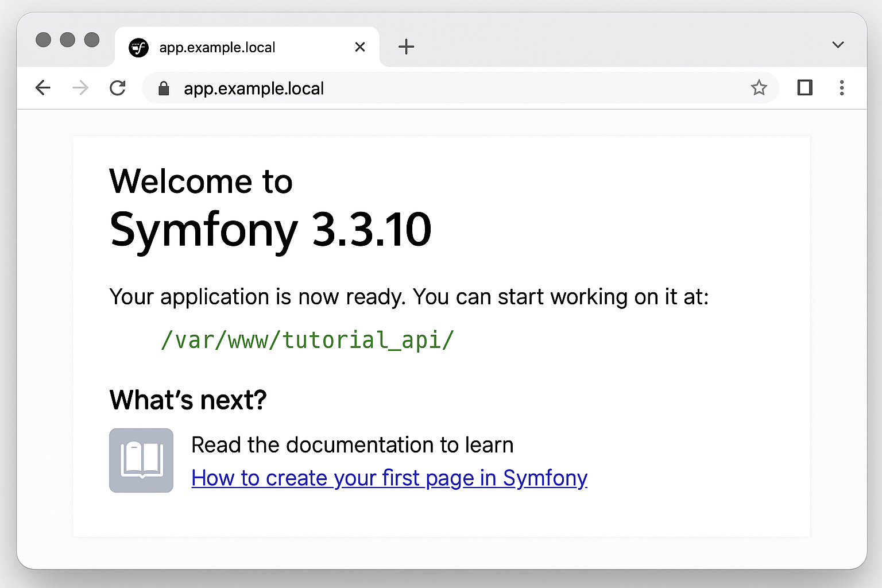
Task: Open the side panel icon in toolbar
Action: 805,88
